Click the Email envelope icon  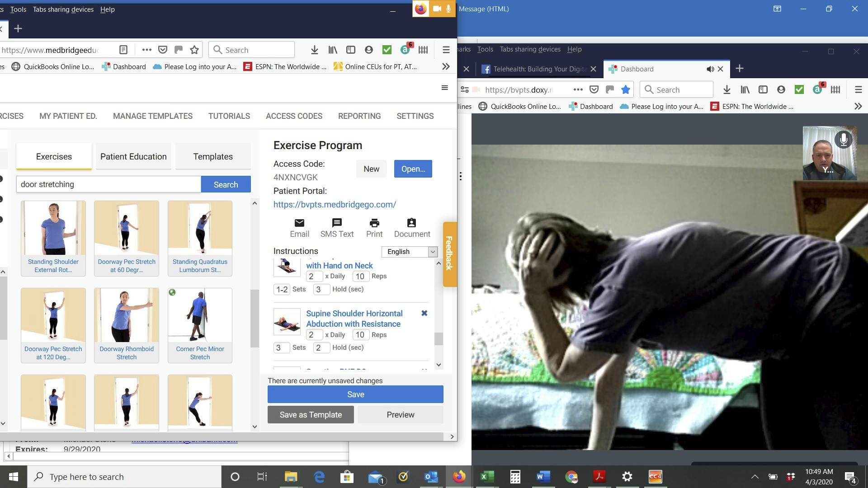tap(299, 223)
